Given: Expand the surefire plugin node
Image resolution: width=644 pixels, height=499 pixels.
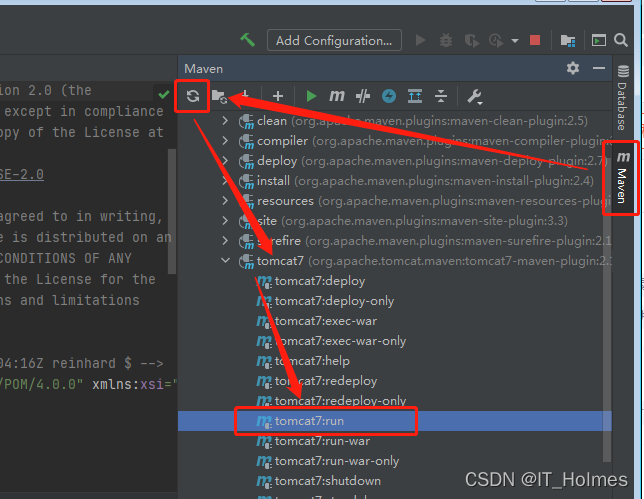Looking at the screenshot, I should pyautogui.click(x=225, y=241).
